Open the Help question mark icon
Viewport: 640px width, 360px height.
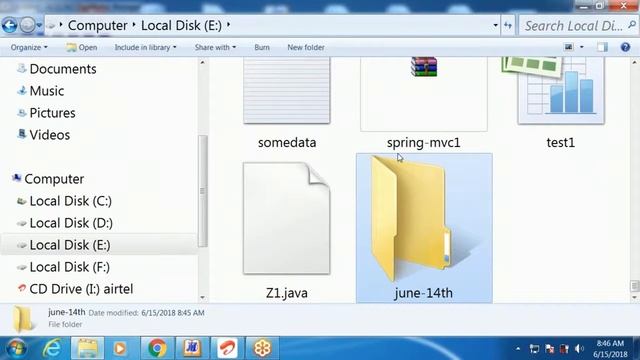point(625,47)
